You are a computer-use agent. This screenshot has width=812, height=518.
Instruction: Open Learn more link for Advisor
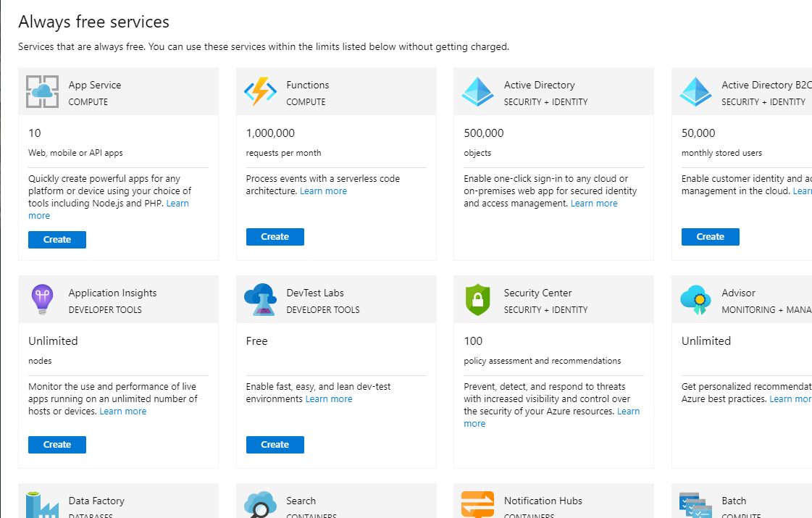[790, 399]
